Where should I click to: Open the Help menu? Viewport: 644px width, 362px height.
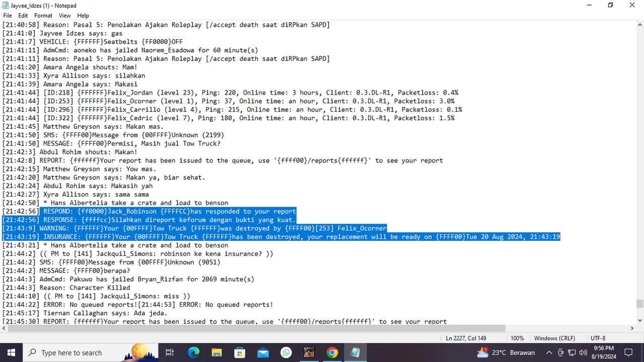tap(83, 16)
